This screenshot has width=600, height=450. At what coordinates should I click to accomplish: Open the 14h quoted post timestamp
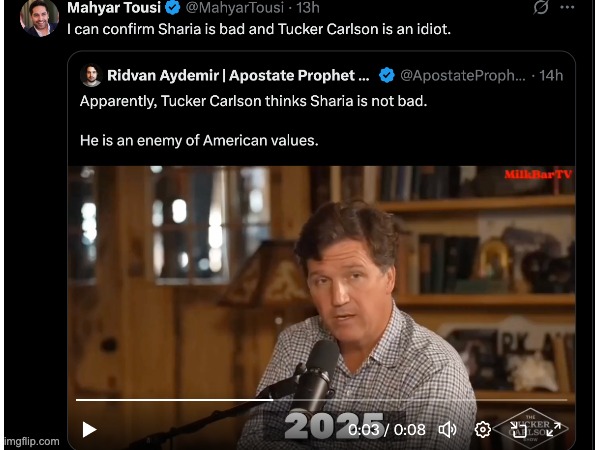(551, 75)
